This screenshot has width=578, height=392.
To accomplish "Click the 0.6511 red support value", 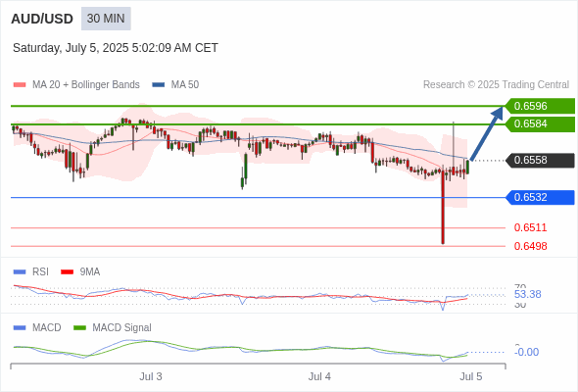I will [530, 227].
